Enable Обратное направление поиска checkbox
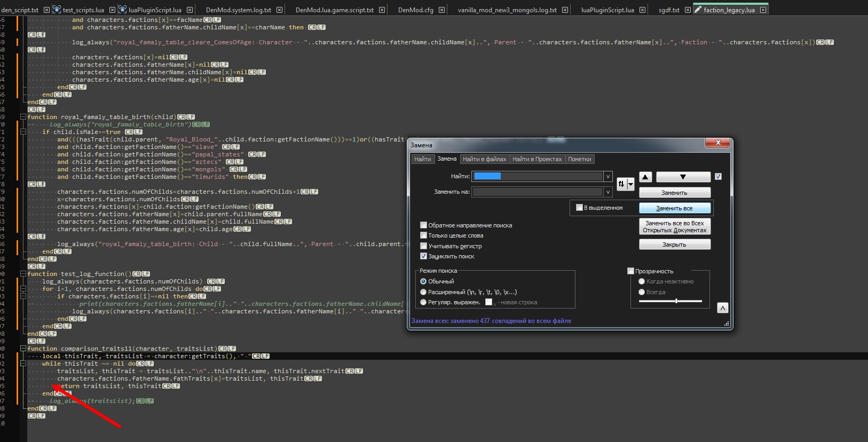This screenshot has width=868, height=442. [423, 225]
